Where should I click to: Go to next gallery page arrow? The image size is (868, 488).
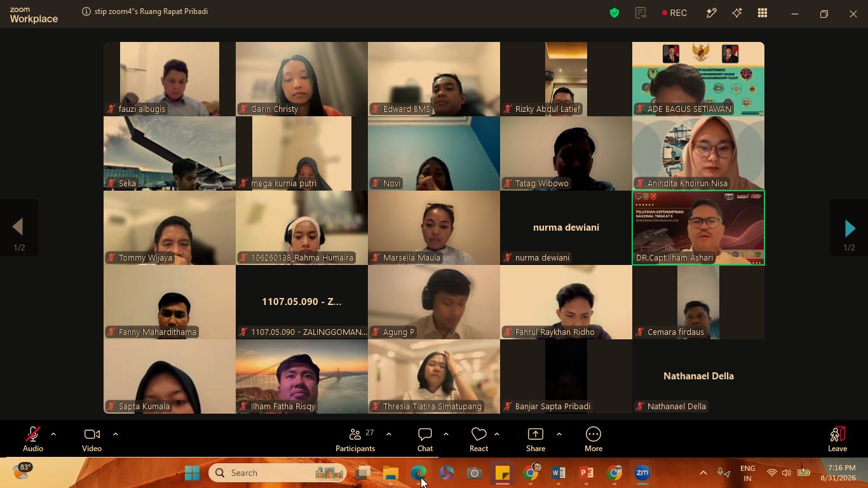850,227
